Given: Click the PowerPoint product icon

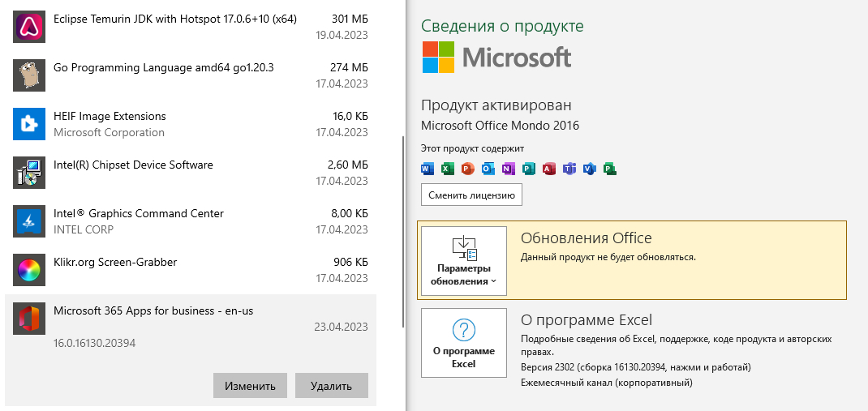Looking at the screenshot, I should pos(468,169).
